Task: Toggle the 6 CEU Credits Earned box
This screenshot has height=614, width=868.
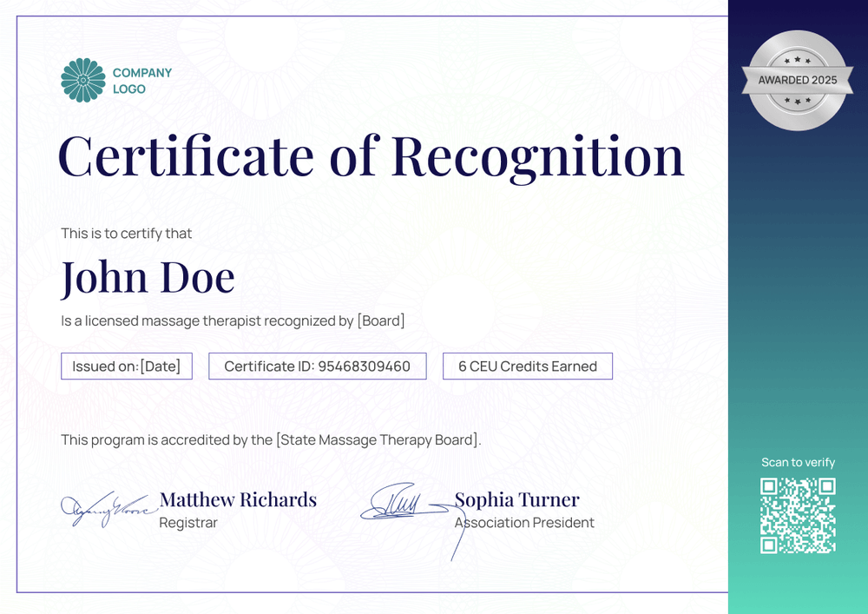Action: 527,366
